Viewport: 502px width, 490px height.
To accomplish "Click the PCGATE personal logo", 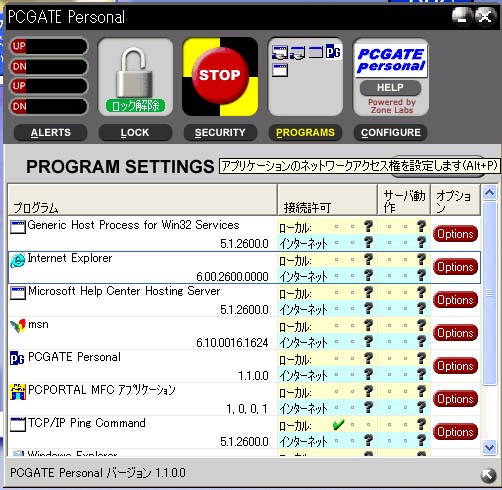I will [391, 60].
